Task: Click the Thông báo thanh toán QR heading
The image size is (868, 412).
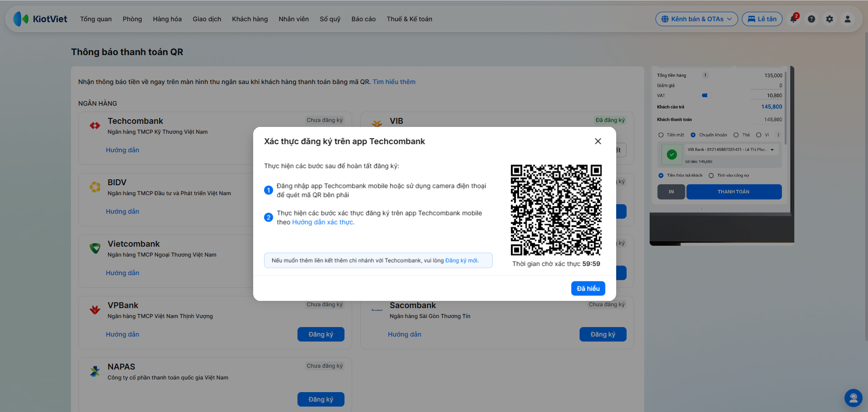Action: click(x=127, y=52)
